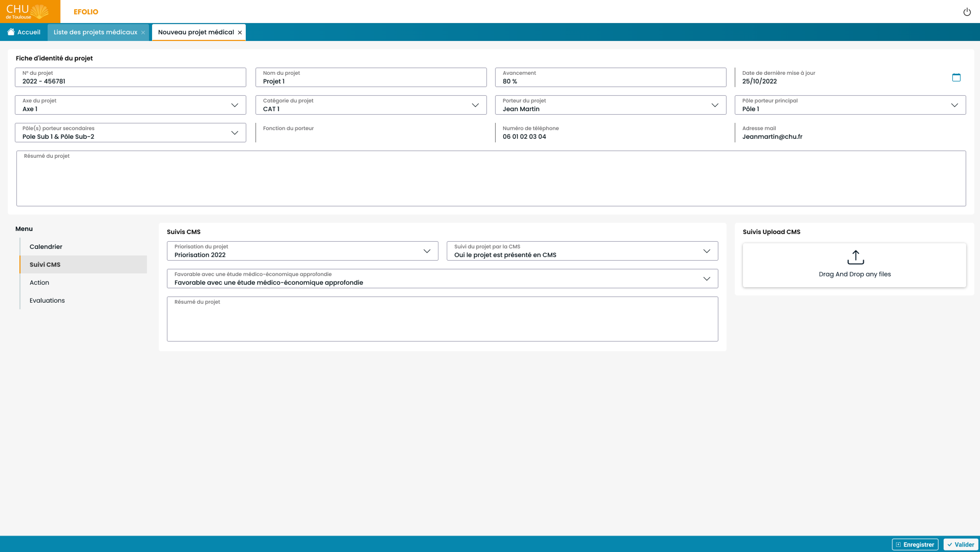
Task: Open the Catégorie du projet dropdown
Action: [475, 105]
